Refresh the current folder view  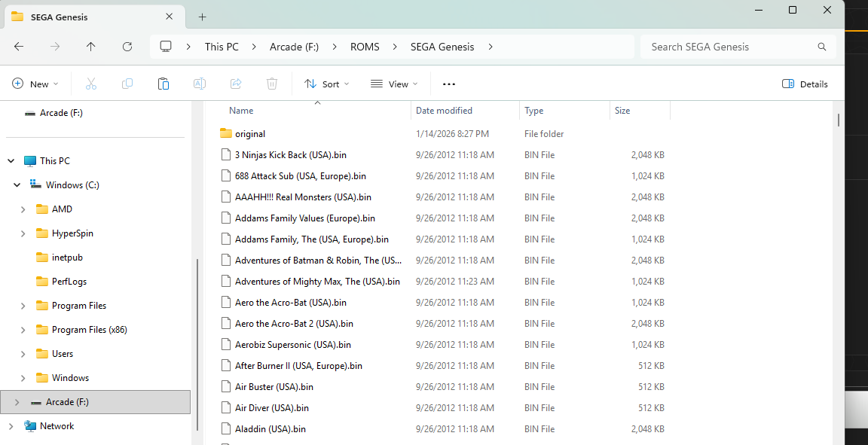coord(127,47)
